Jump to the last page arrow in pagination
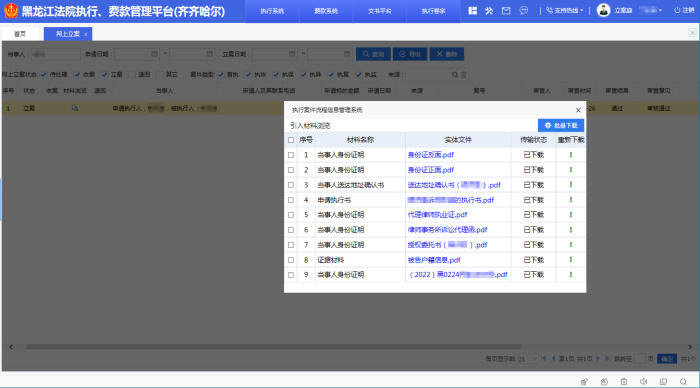 [x=608, y=359]
